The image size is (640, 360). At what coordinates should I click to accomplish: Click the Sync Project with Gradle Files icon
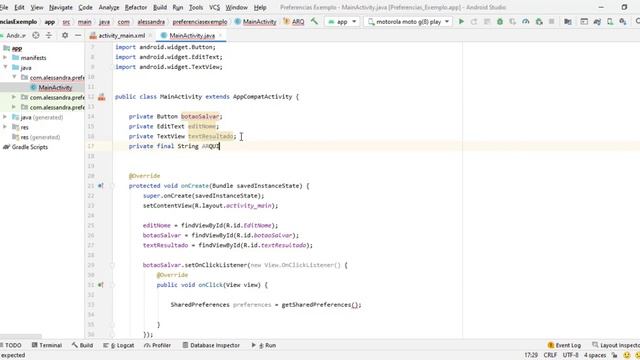(597, 22)
